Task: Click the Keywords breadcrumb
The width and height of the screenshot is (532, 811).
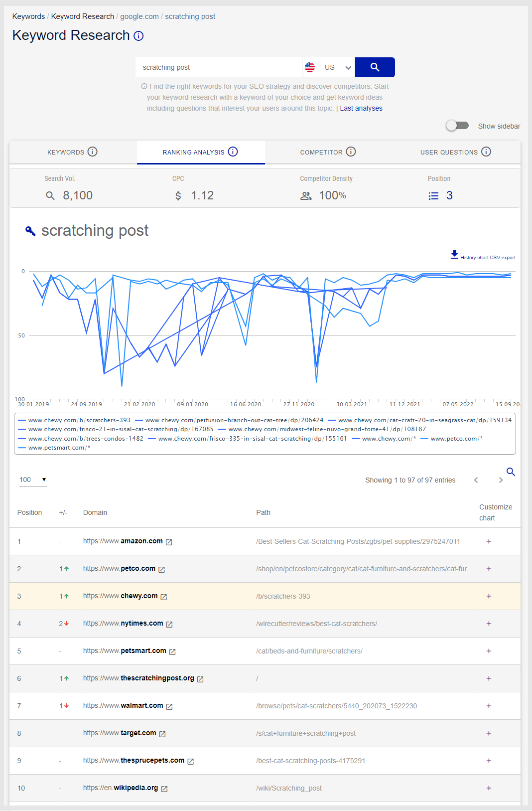Action: click(28, 16)
